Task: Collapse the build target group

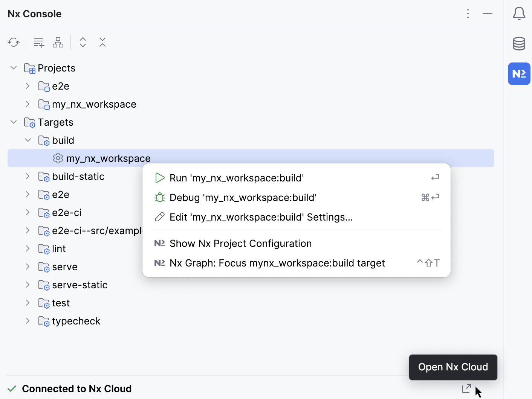Action: (28, 140)
